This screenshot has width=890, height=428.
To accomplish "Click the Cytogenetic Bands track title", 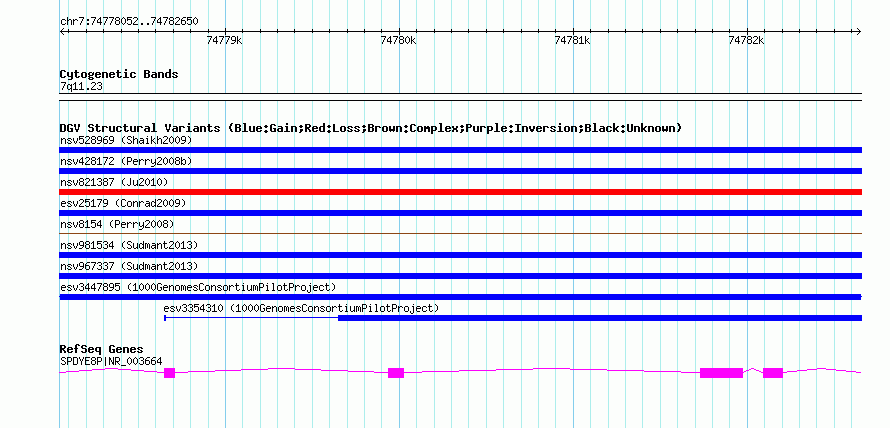I will point(119,74).
